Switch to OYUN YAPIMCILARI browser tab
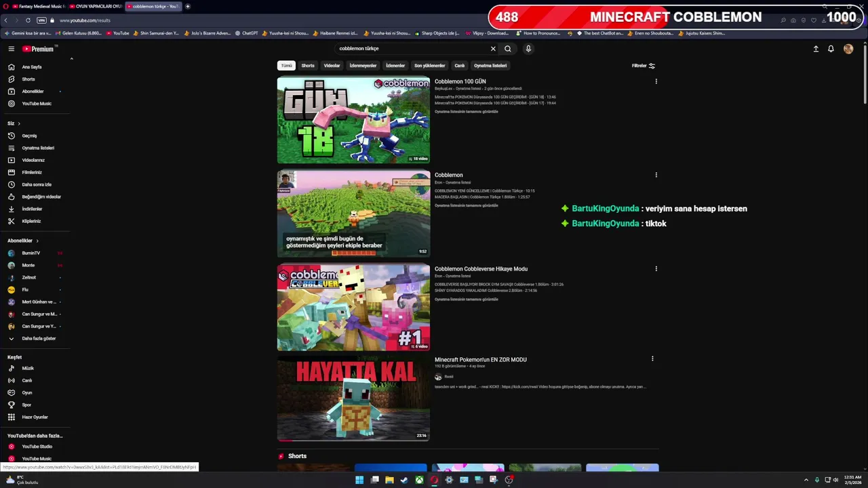 (96, 6)
